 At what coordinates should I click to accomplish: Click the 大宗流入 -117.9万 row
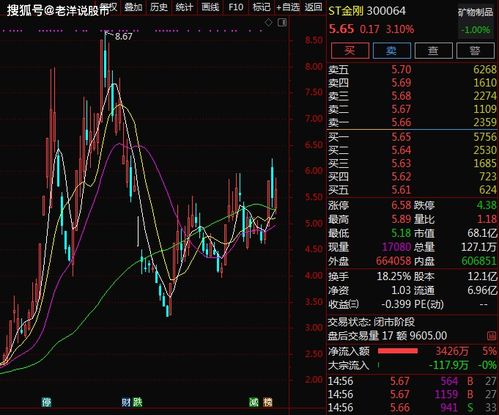pos(412,365)
